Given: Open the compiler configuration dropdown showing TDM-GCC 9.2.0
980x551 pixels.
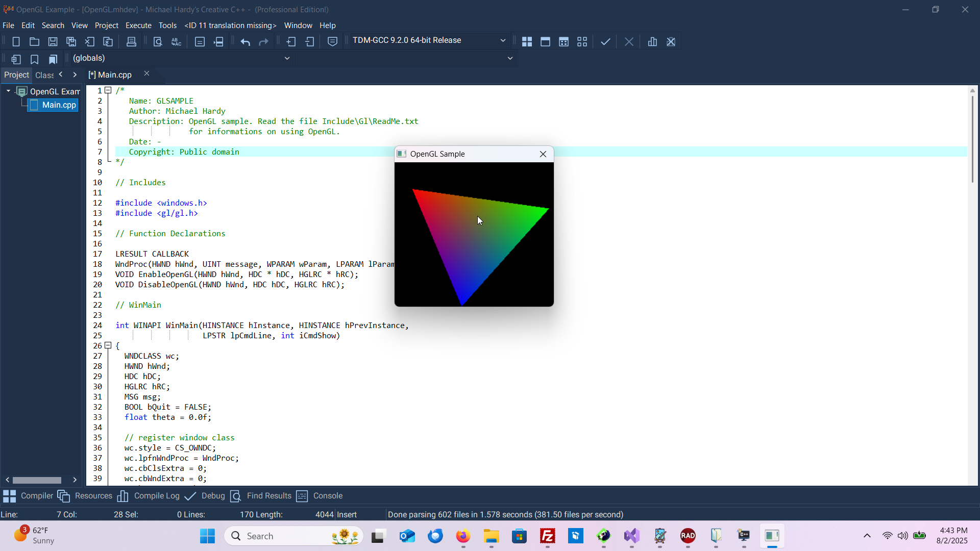Looking at the screenshot, I should [502, 40].
